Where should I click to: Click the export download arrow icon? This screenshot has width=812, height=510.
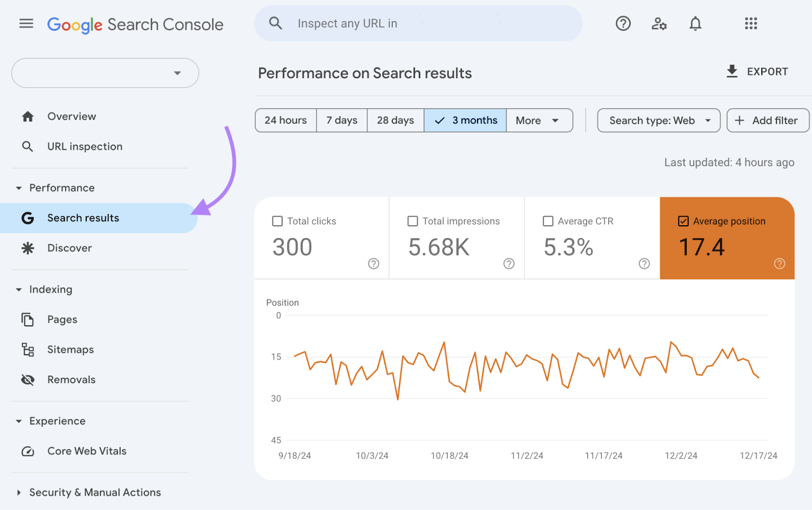732,72
